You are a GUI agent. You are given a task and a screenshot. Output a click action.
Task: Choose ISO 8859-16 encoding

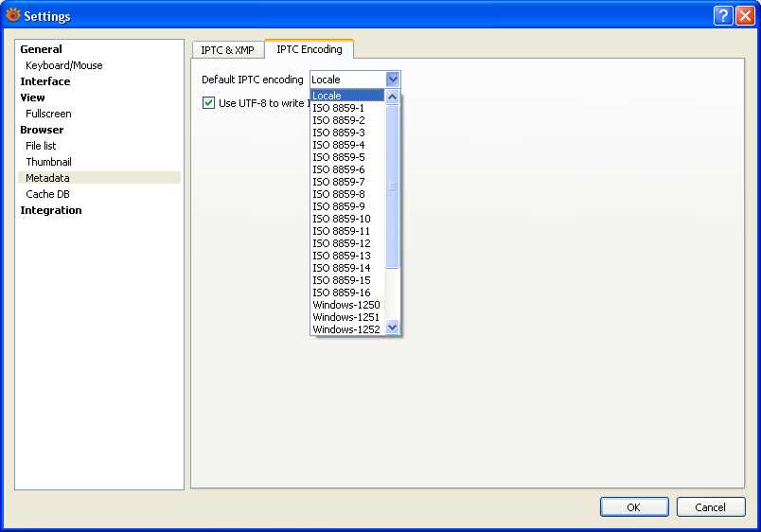(347, 293)
